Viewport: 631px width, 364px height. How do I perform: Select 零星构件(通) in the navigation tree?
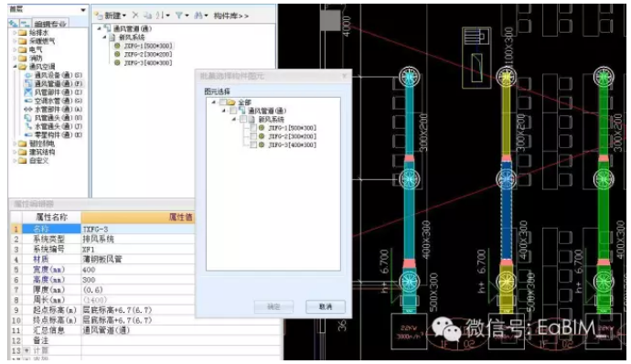[53, 134]
